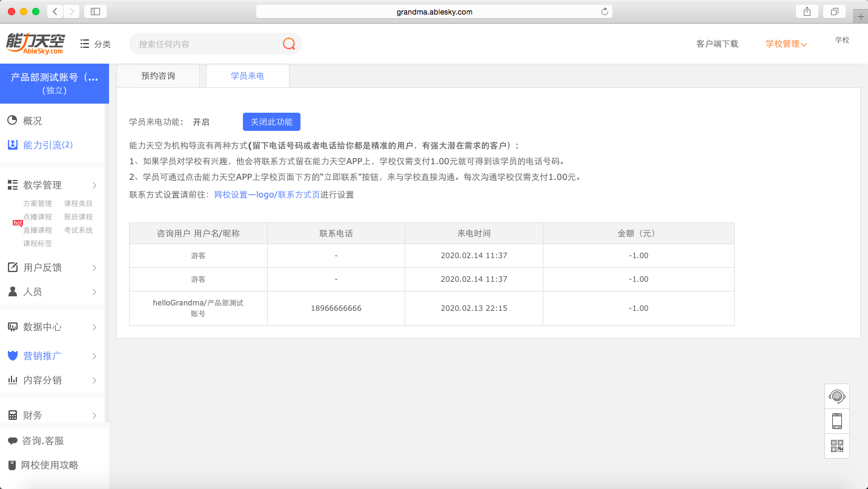Click the Safari share icon

[807, 12]
